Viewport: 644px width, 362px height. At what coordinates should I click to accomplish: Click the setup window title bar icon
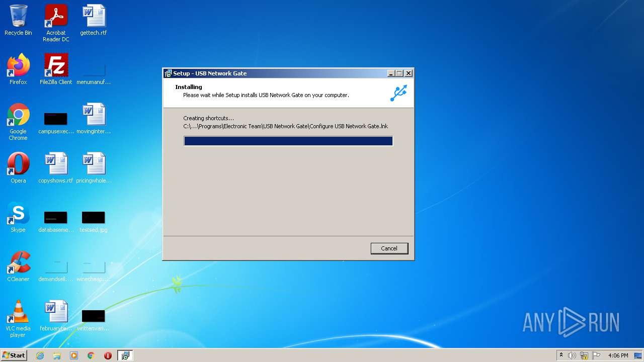click(x=168, y=73)
